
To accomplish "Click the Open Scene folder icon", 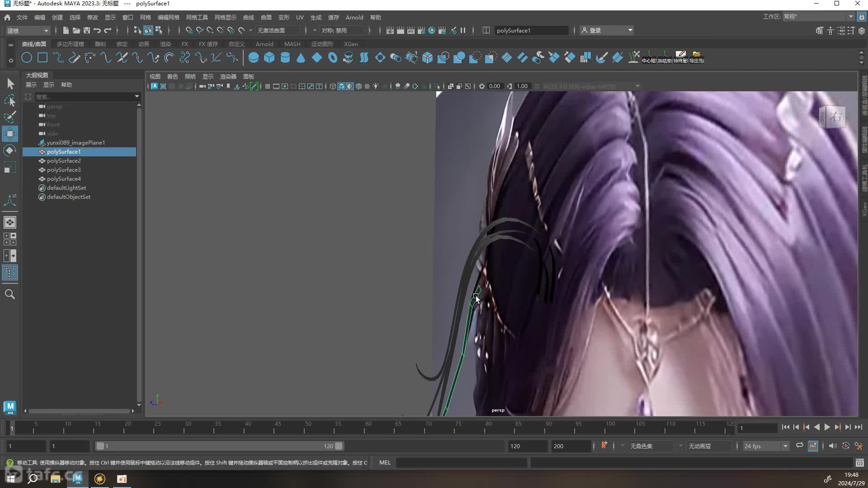I will tap(76, 30).
